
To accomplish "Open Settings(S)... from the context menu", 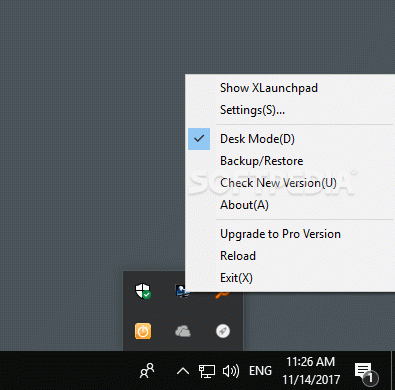I will click(290, 110).
